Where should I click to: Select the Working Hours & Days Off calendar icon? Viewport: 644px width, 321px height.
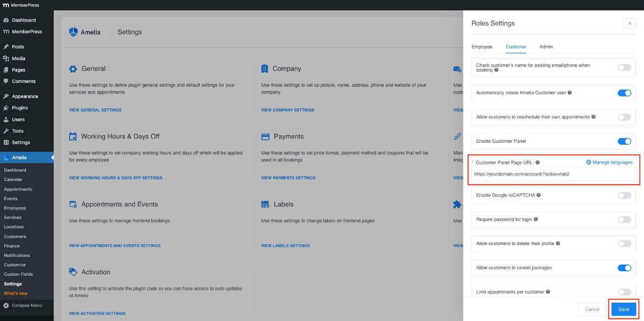73,136
